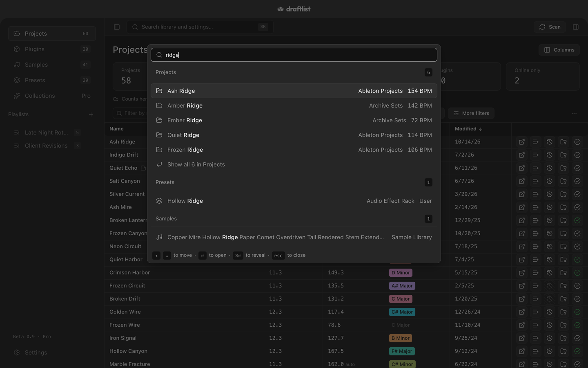Open Amber Ridge search result

coord(294,105)
